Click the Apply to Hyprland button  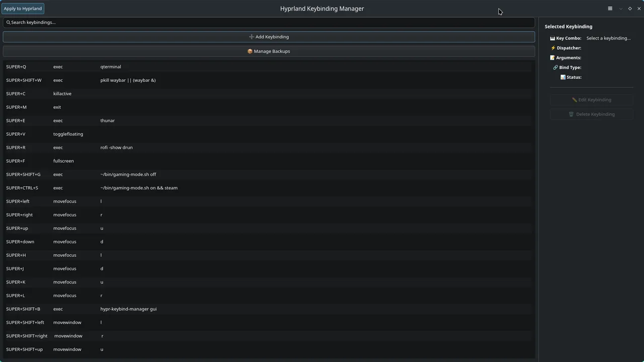click(x=23, y=9)
